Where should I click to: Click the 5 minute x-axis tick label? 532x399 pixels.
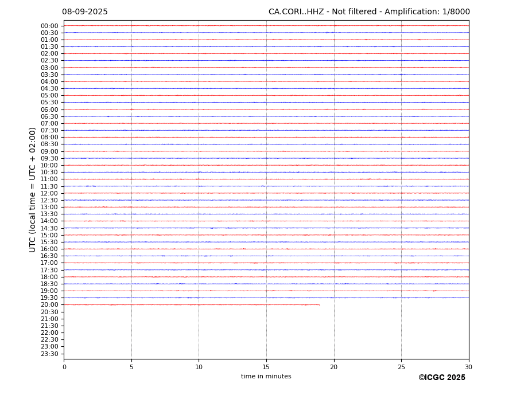pos(131,367)
